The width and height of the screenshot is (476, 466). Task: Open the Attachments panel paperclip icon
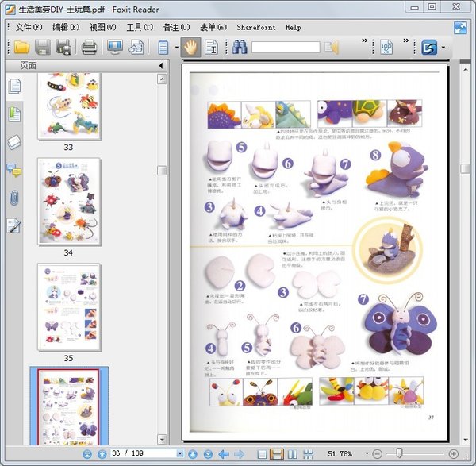tap(14, 198)
